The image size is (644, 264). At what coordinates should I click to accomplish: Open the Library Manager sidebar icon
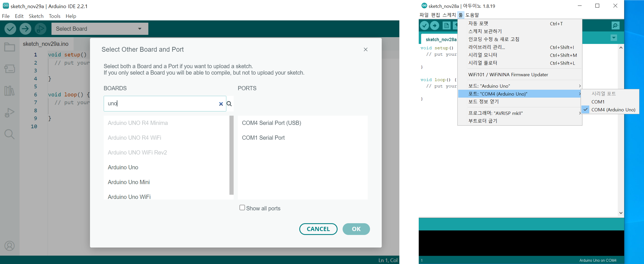[10, 91]
